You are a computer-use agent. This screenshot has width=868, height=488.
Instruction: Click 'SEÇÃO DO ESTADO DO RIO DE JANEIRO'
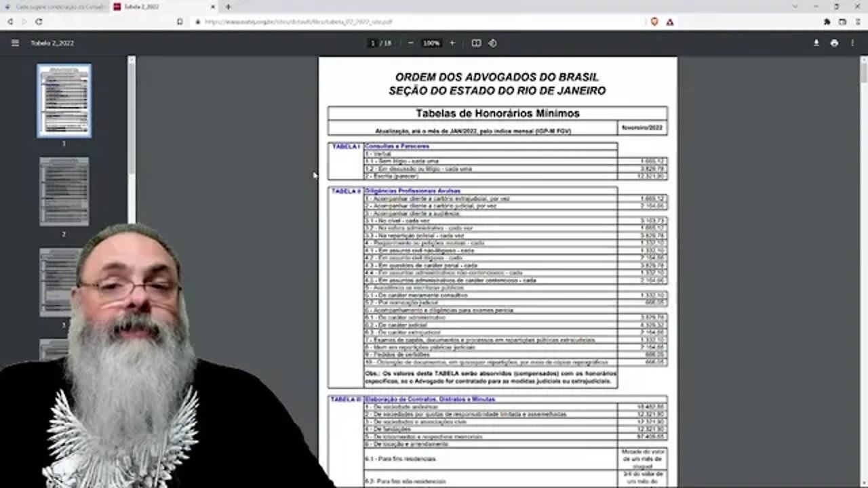[x=497, y=91]
